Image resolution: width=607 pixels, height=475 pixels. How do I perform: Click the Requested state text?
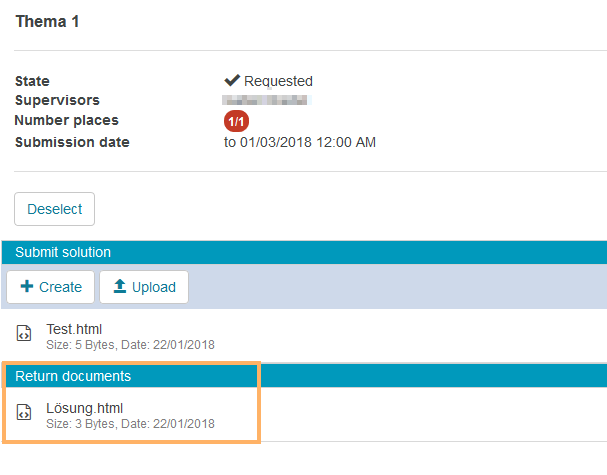[278, 81]
